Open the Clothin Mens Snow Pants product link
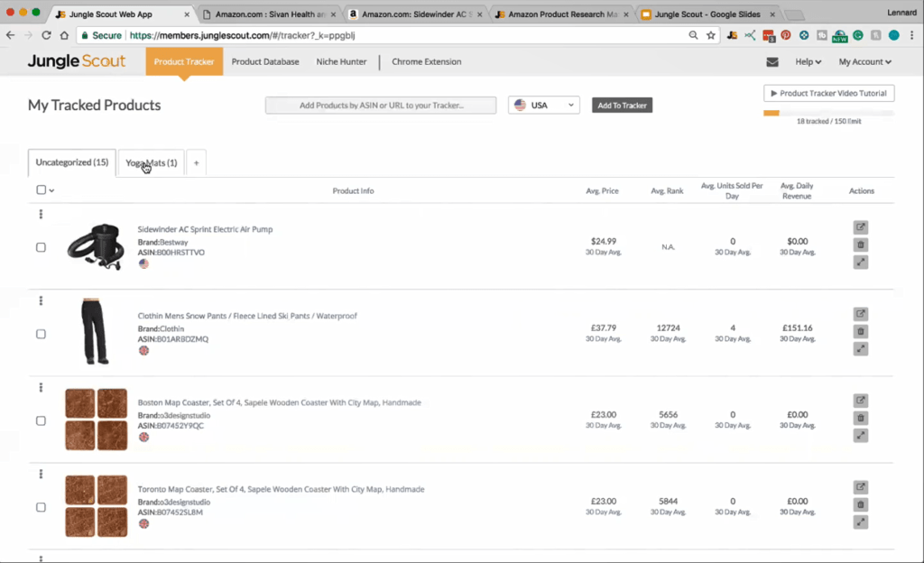This screenshot has width=924, height=563. 247,317
